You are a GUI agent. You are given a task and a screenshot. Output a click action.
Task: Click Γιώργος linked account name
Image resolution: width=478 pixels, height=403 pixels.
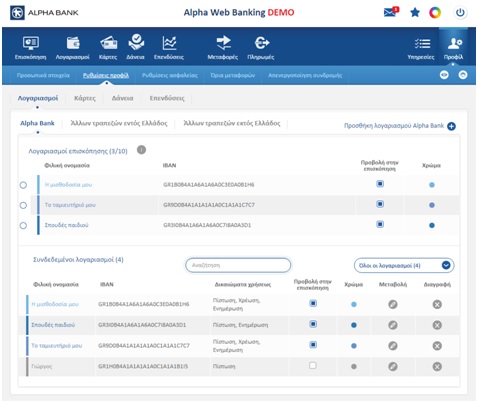pos(42,367)
